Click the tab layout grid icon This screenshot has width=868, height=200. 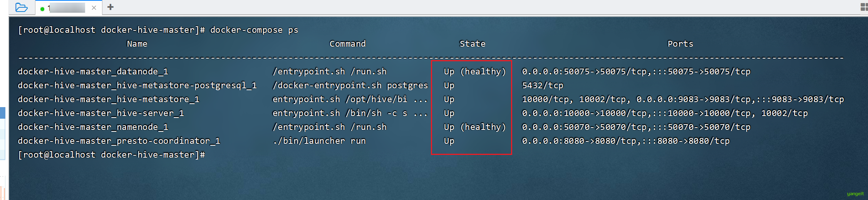pos(864,7)
